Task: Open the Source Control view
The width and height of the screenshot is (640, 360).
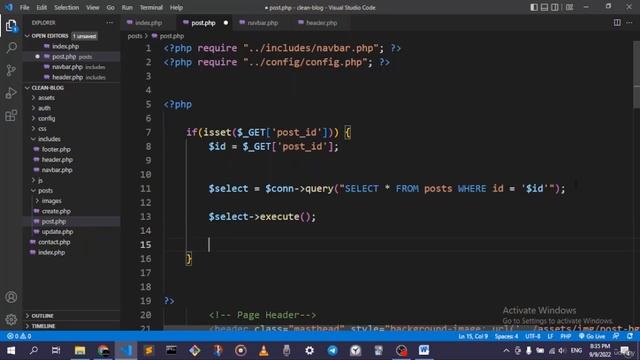Action: pyautogui.click(x=11, y=70)
